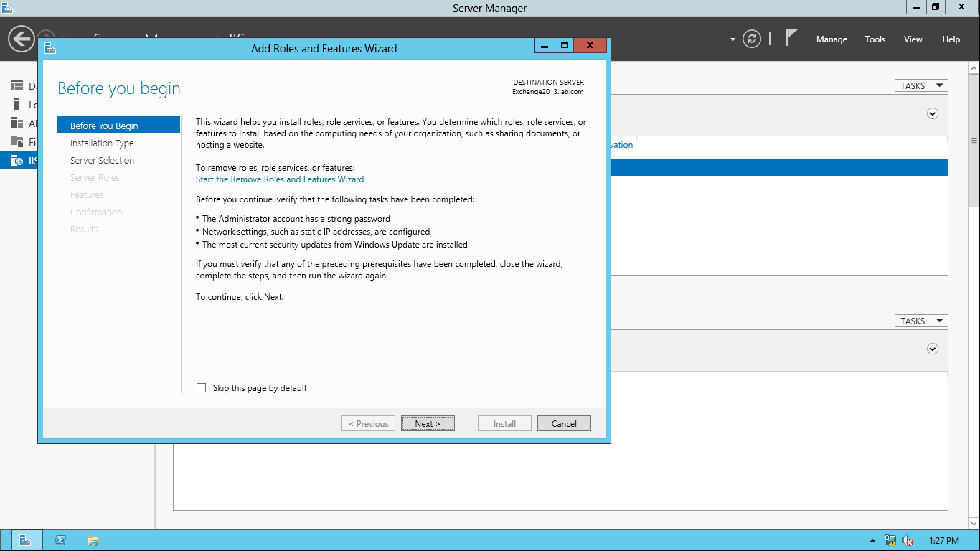Open the Help menu
This screenshot has width=980, height=551.
[951, 39]
